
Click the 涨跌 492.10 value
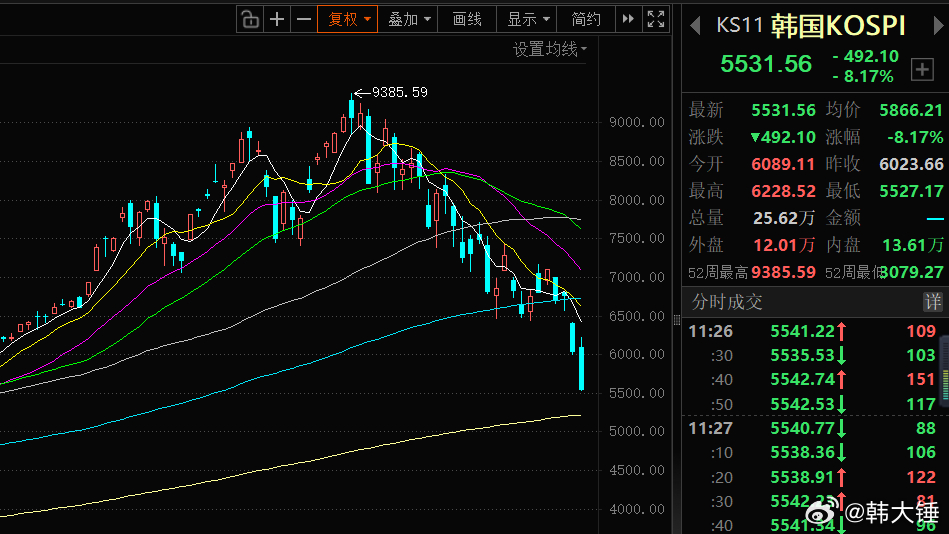pyautogui.click(x=783, y=137)
